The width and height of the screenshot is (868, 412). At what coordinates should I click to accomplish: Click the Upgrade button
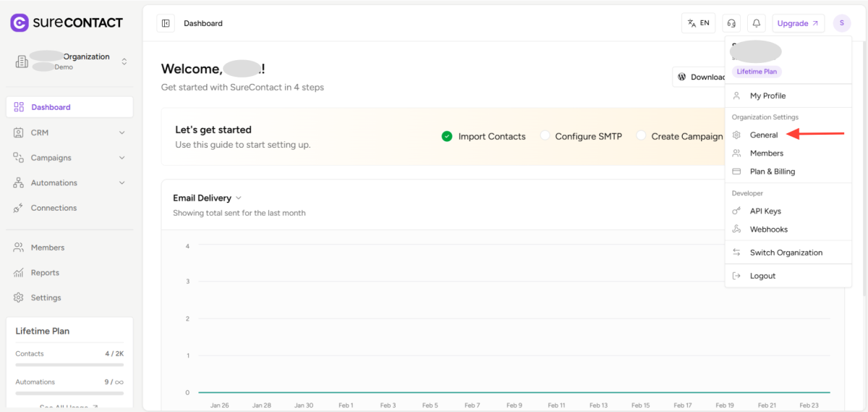click(x=798, y=23)
